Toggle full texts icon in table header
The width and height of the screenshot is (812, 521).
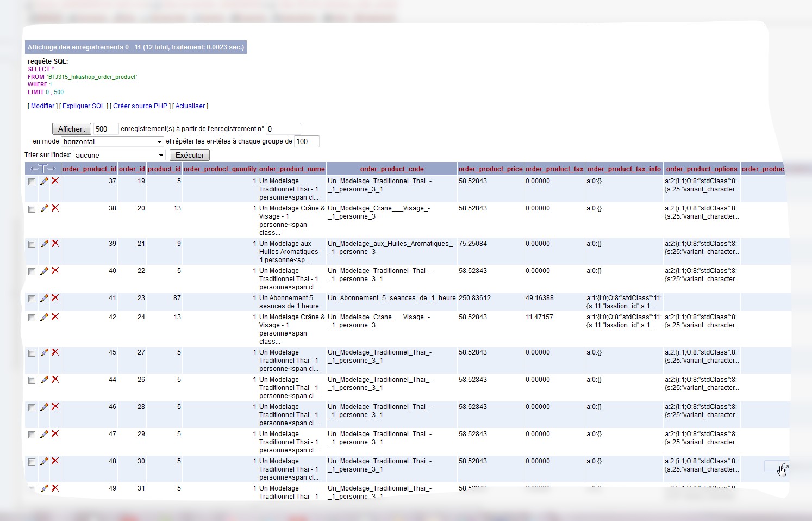pyautogui.click(x=43, y=169)
